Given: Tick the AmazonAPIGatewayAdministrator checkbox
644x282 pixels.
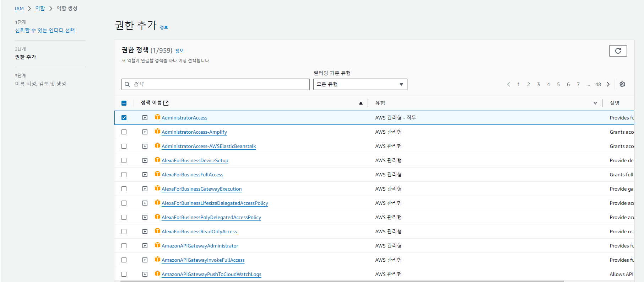Looking at the screenshot, I should pyautogui.click(x=124, y=246).
